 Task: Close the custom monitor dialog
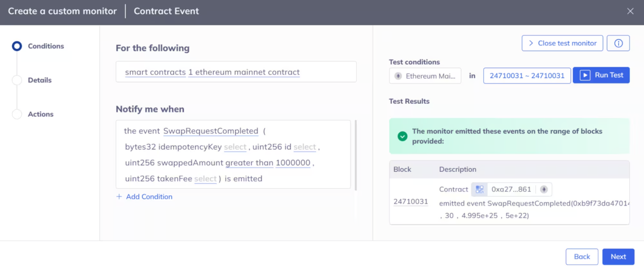(630, 11)
